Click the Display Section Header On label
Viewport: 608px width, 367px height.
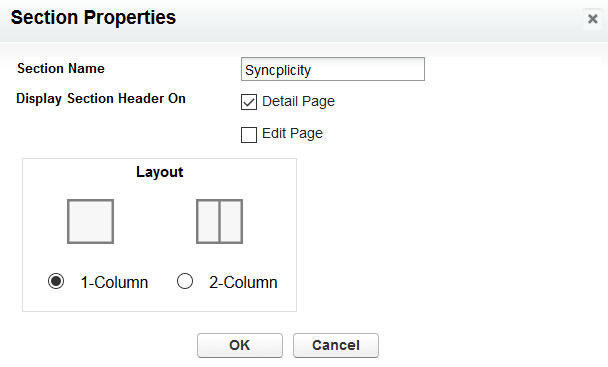tap(101, 99)
